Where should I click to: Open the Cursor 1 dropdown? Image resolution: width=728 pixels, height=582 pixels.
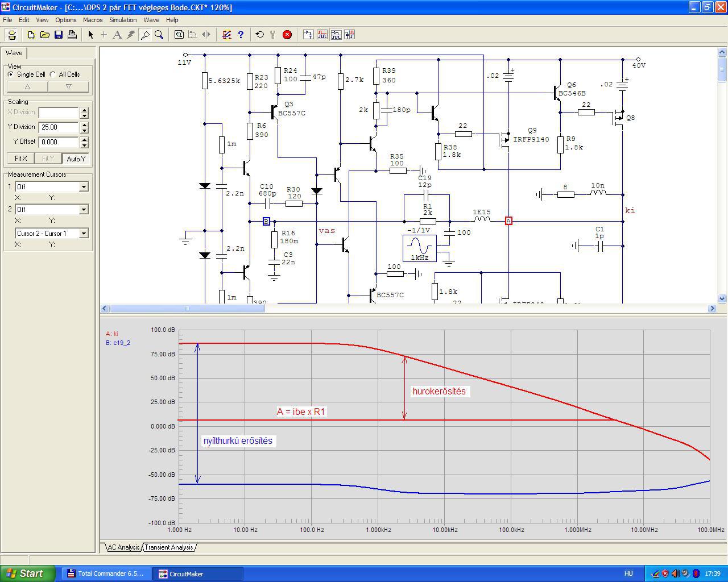tap(84, 187)
